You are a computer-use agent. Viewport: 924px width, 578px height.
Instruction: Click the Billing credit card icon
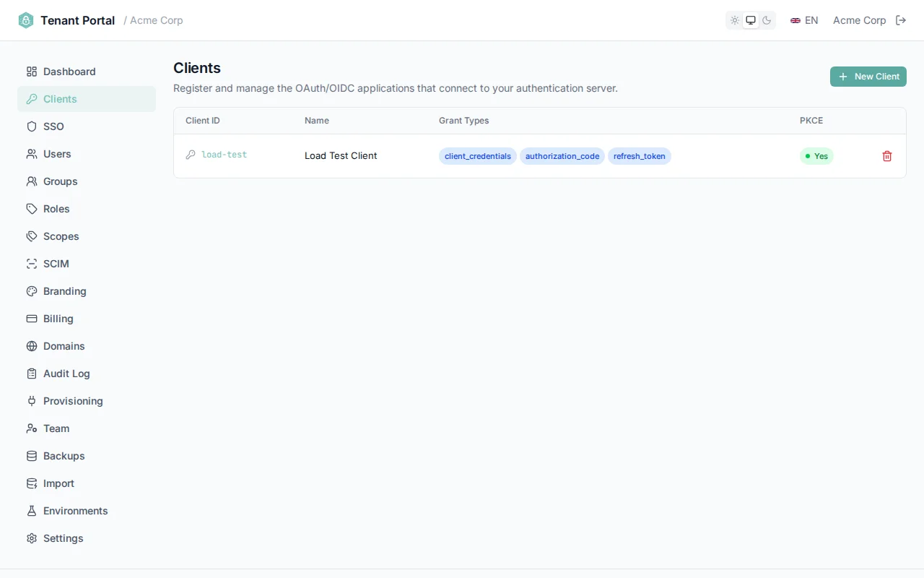click(32, 319)
